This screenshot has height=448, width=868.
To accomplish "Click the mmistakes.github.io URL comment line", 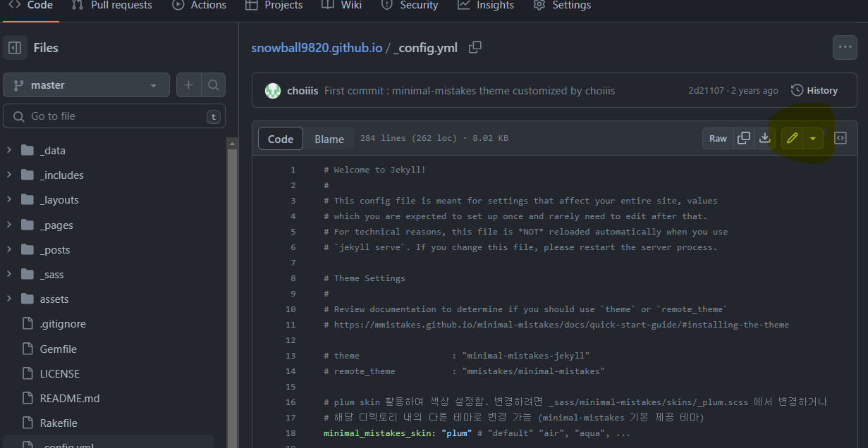I will coord(556,325).
